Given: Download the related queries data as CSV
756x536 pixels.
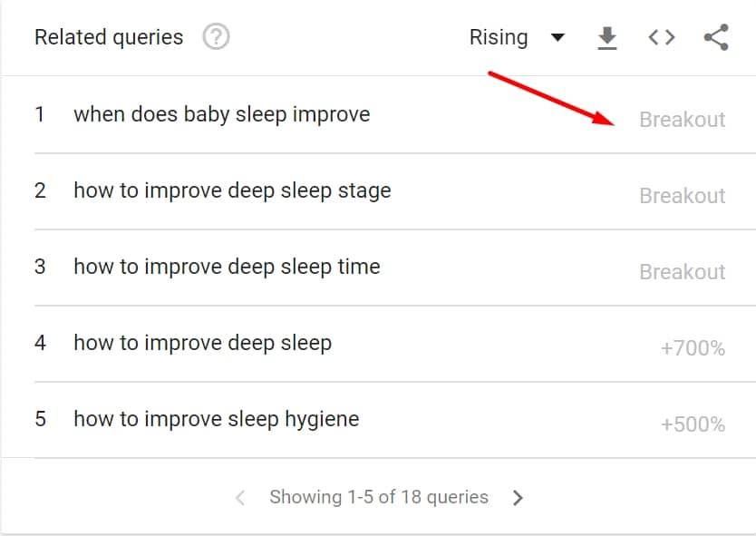Looking at the screenshot, I should coord(606,37).
